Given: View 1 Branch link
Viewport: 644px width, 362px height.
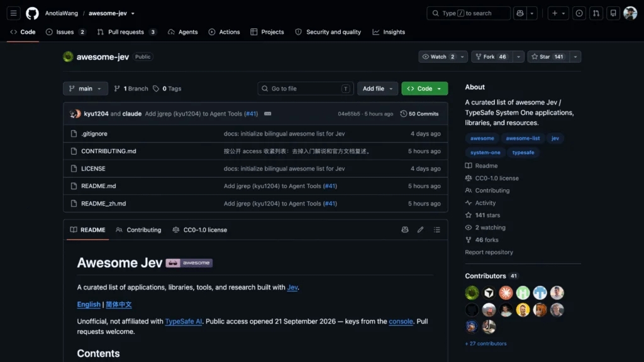Looking at the screenshot, I should click(x=131, y=89).
